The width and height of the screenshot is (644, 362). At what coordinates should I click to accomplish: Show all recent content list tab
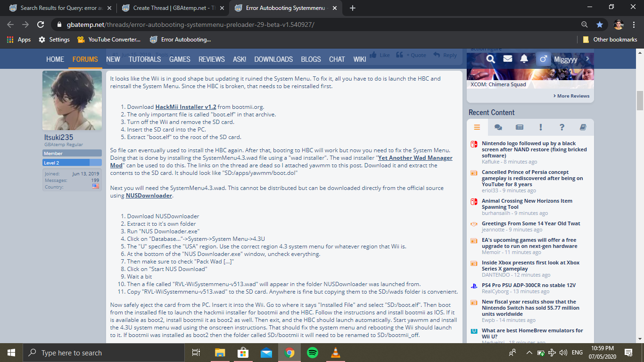[477, 127]
